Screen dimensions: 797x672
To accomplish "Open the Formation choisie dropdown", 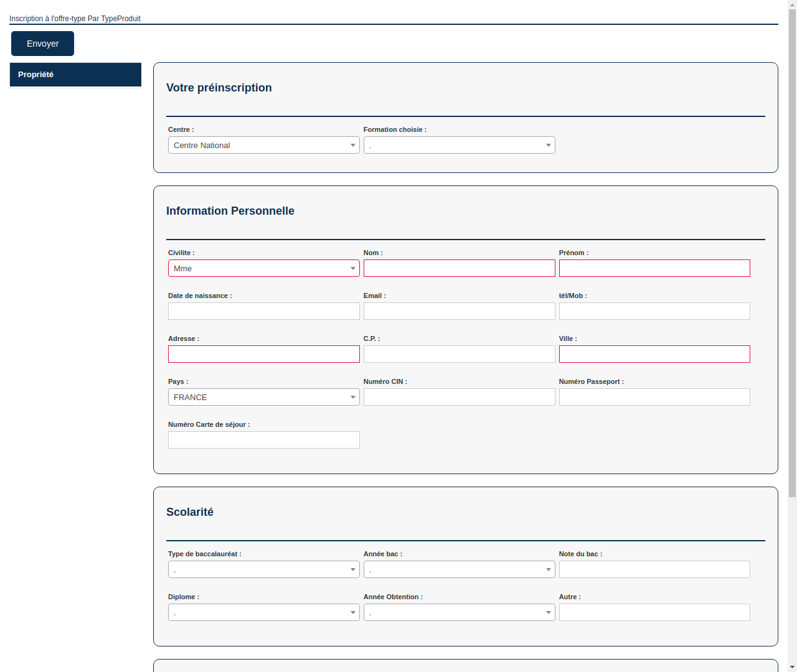I will click(459, 145).
